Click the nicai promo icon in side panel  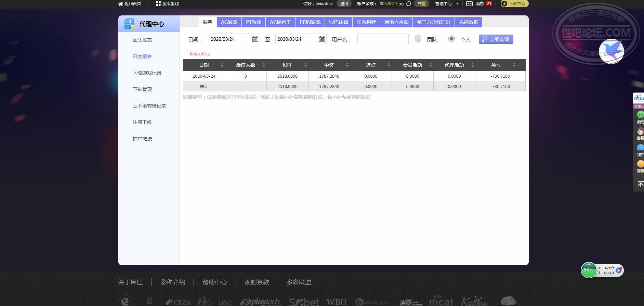(639, 98)
